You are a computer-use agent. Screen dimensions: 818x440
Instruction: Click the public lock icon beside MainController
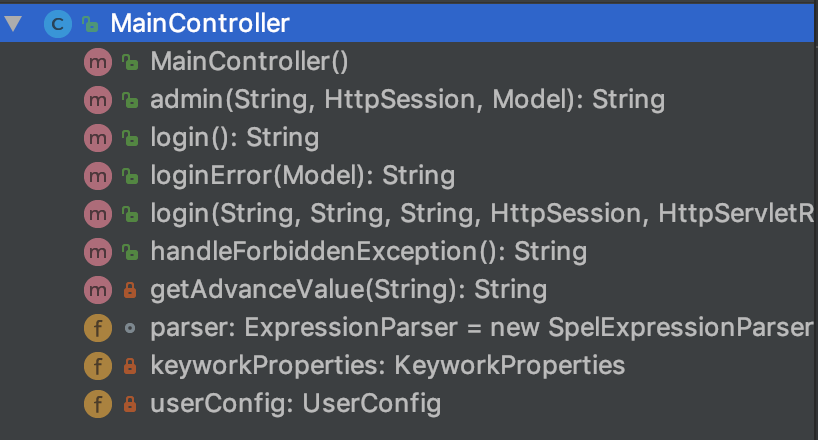click(x=89, y=25)
